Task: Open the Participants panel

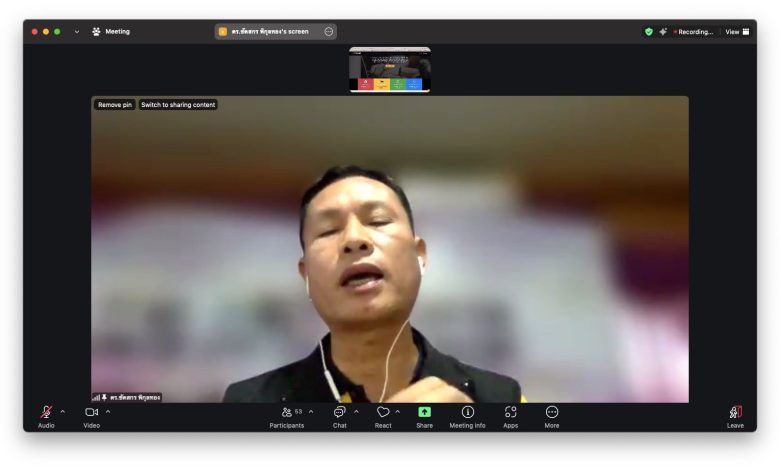Action: [287, 412]
